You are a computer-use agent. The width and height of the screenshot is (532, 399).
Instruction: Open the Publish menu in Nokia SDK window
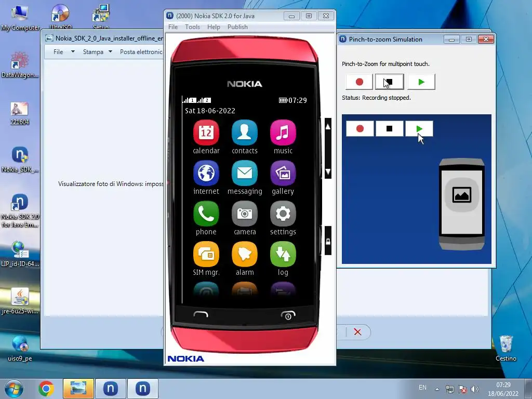pyautogui.click(x=237, y=27)
